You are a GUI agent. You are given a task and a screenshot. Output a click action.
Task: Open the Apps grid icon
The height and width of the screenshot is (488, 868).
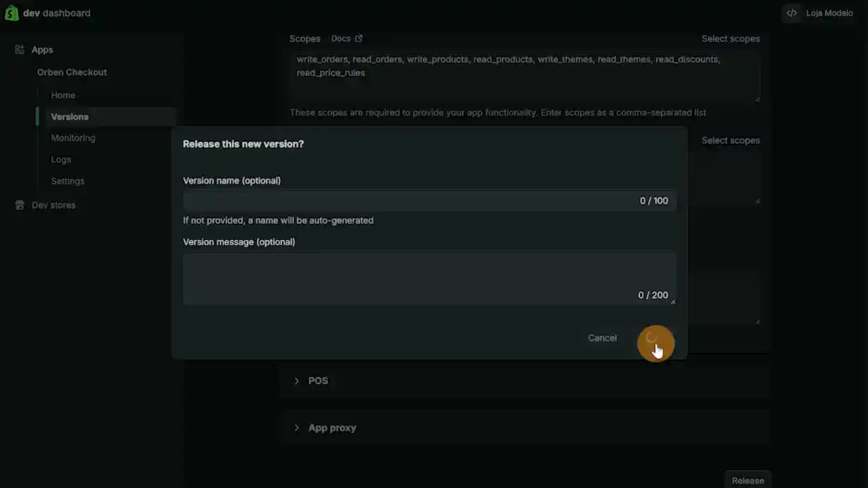pos(19,49)
